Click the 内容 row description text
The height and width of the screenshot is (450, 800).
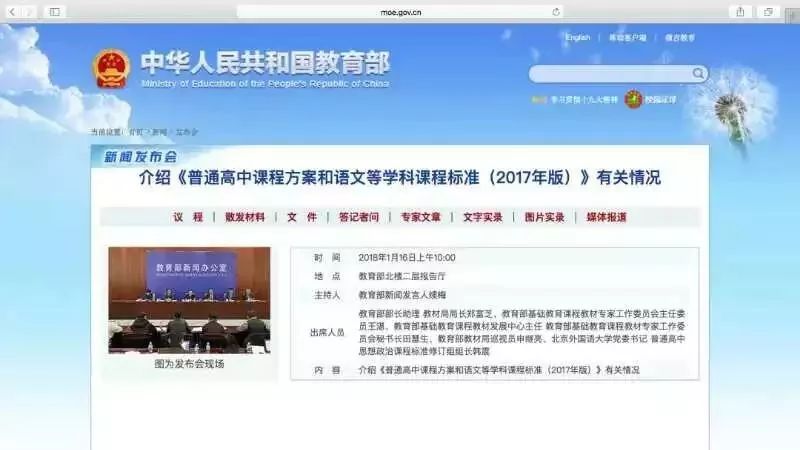pyautogui.click(x=499, y=370)
